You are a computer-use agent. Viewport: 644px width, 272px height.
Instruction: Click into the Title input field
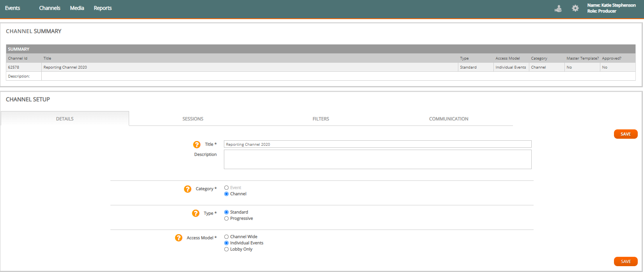click(378, 144)
